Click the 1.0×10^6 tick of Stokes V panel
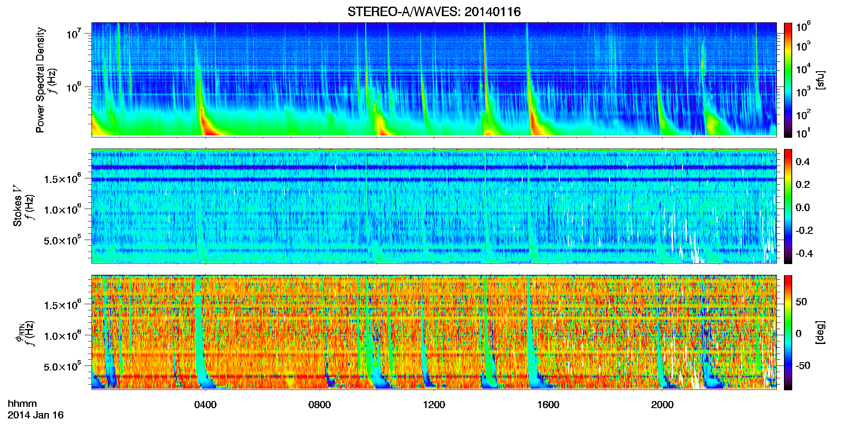 click(63, 209)
